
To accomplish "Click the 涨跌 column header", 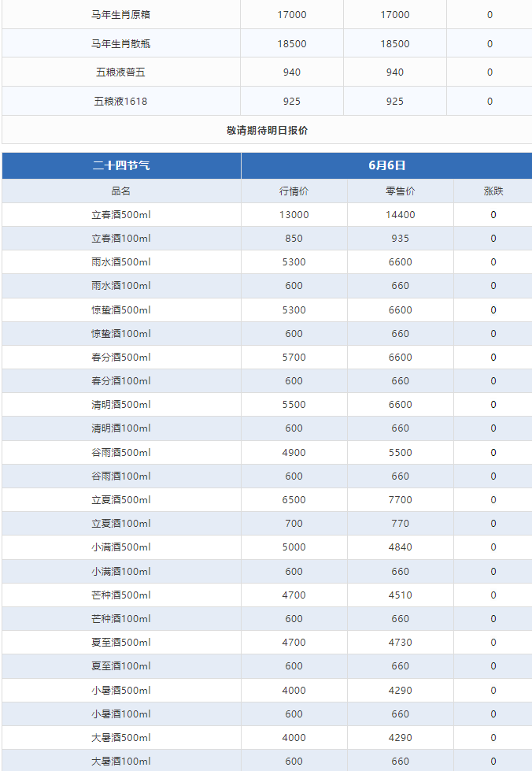I will 493,191.
